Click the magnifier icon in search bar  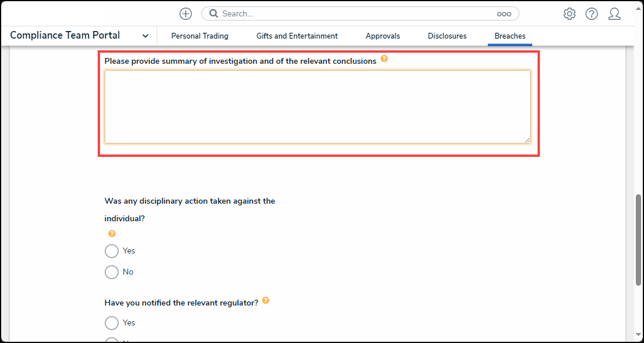coord(213,13)
